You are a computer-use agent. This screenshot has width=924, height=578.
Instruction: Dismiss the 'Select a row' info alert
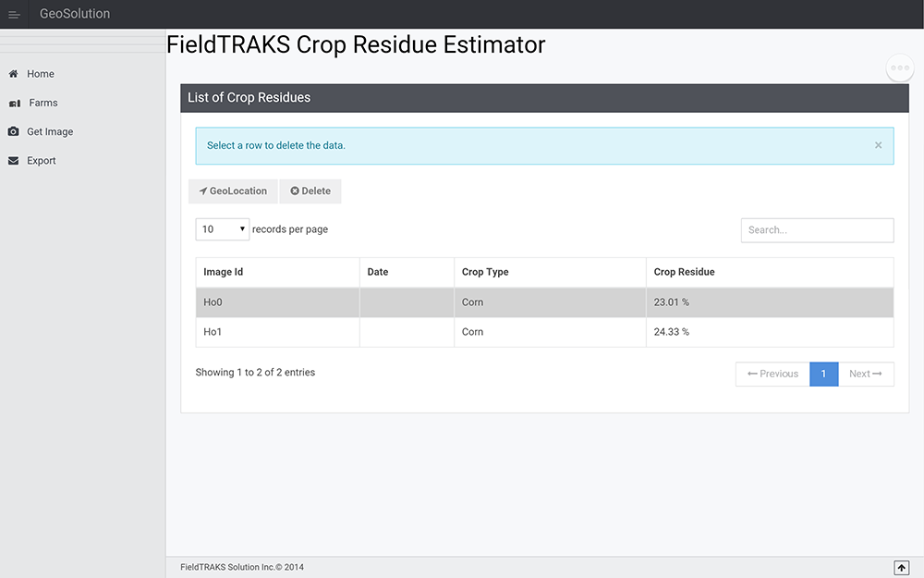878,145
